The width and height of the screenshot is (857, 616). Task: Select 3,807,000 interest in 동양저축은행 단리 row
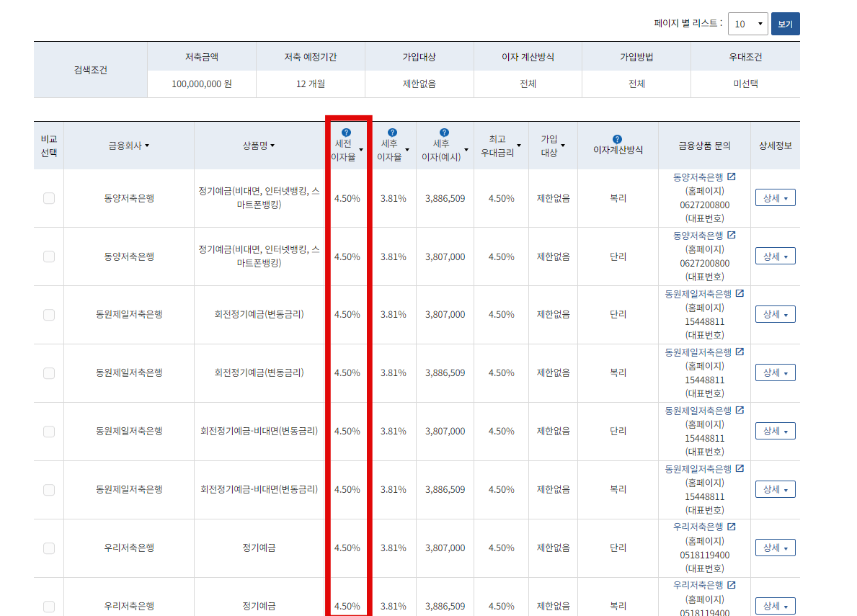[445, 256]
